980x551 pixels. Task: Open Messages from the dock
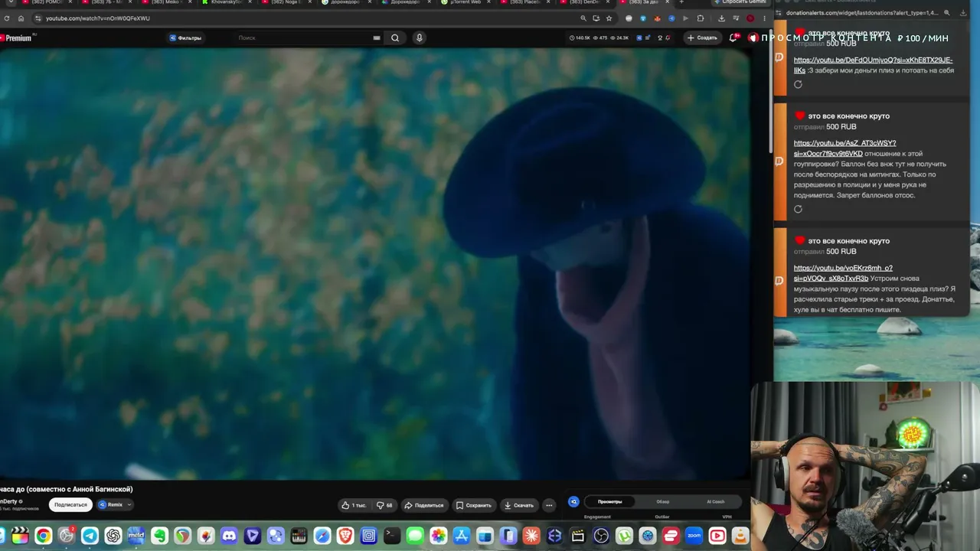(x=415, y=536)
